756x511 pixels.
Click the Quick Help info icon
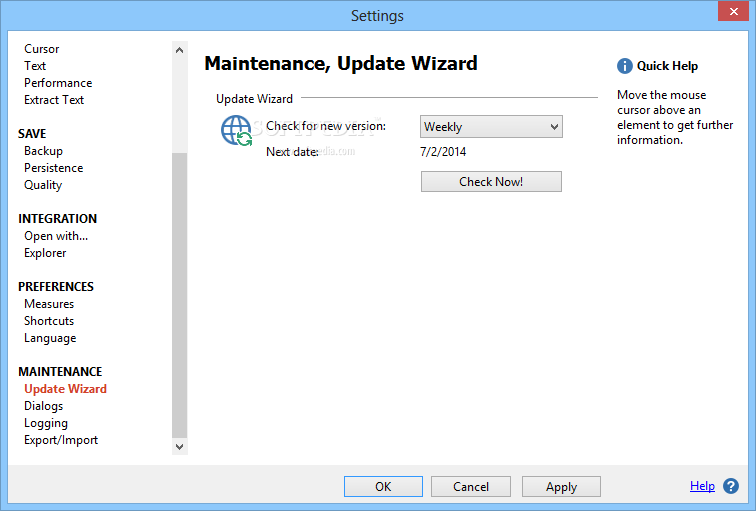pos(624,66)
